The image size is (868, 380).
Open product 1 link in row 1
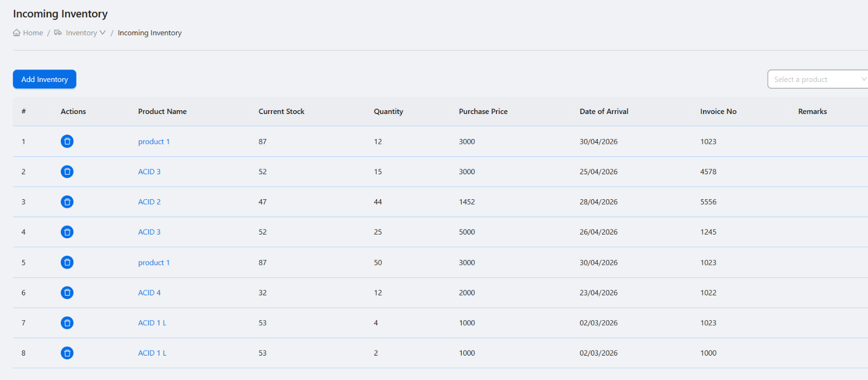click(154, 142)
